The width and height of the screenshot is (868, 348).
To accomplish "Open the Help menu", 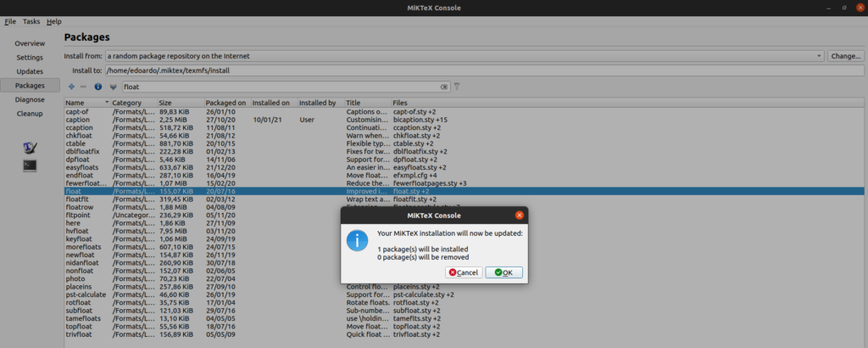I will pos(54,21).
